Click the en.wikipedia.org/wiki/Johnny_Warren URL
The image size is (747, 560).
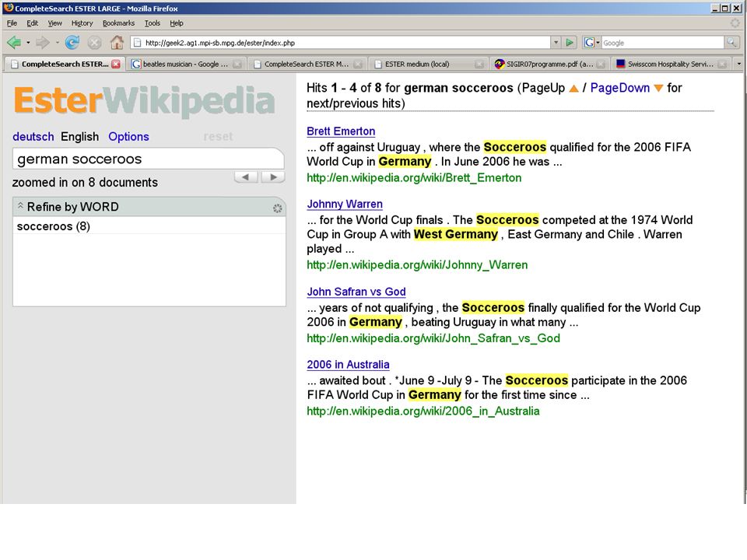tap(417, 264)
